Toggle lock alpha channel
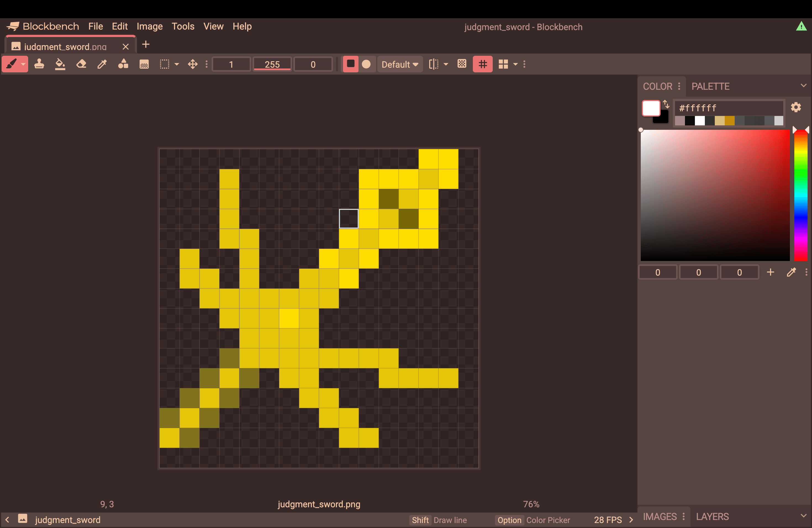 coord(462,64)
